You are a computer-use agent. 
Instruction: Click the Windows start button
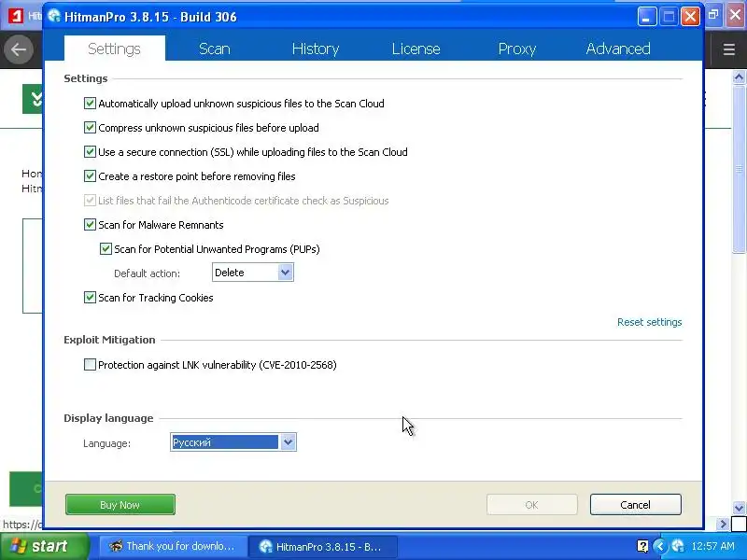pyautogui.click(x=45, y=546)
